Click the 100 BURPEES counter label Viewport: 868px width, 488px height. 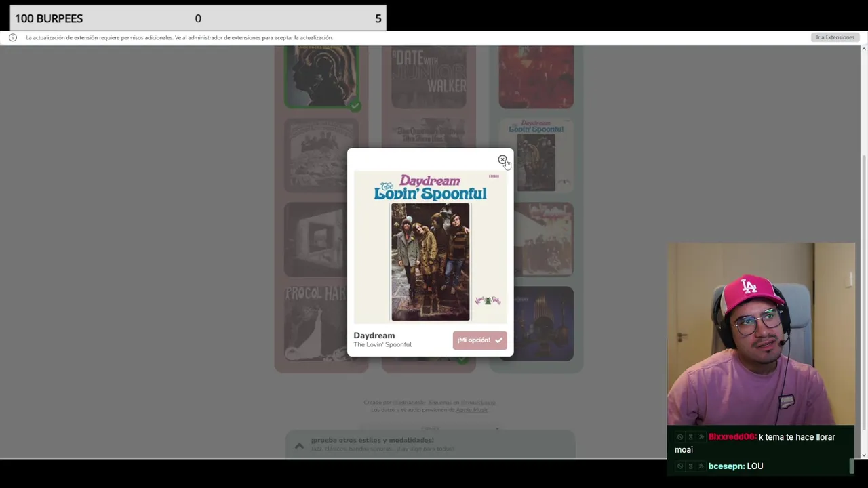tap(49, 18)
